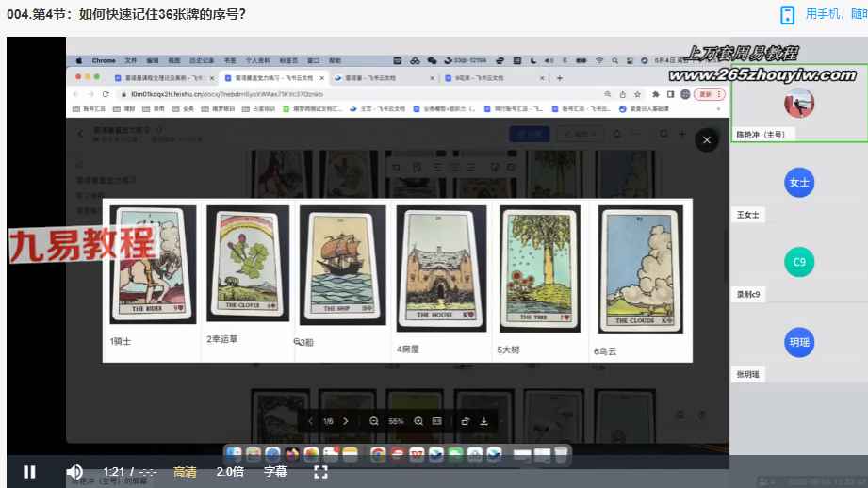Pause the video playback

[30, 472]
